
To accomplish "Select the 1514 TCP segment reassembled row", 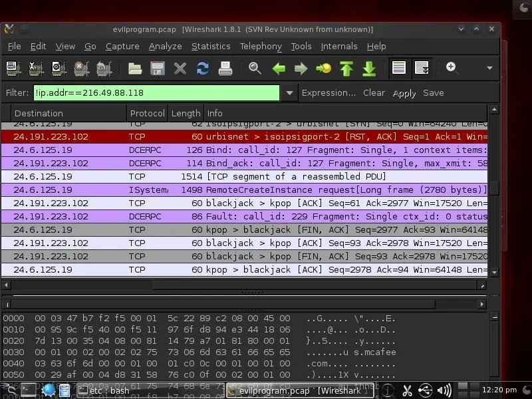I will tap(244, 176).
